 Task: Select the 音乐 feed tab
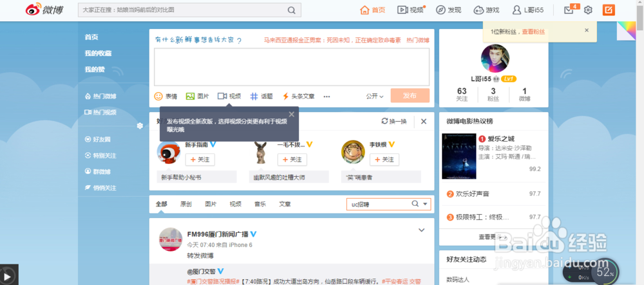(x=260, y=204)
